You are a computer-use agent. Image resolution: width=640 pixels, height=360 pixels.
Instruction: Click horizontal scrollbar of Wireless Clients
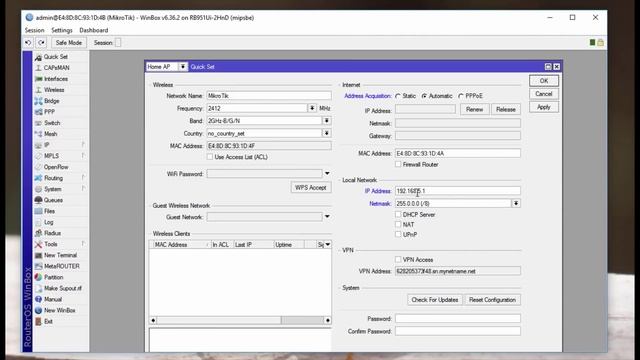point(240,320)
